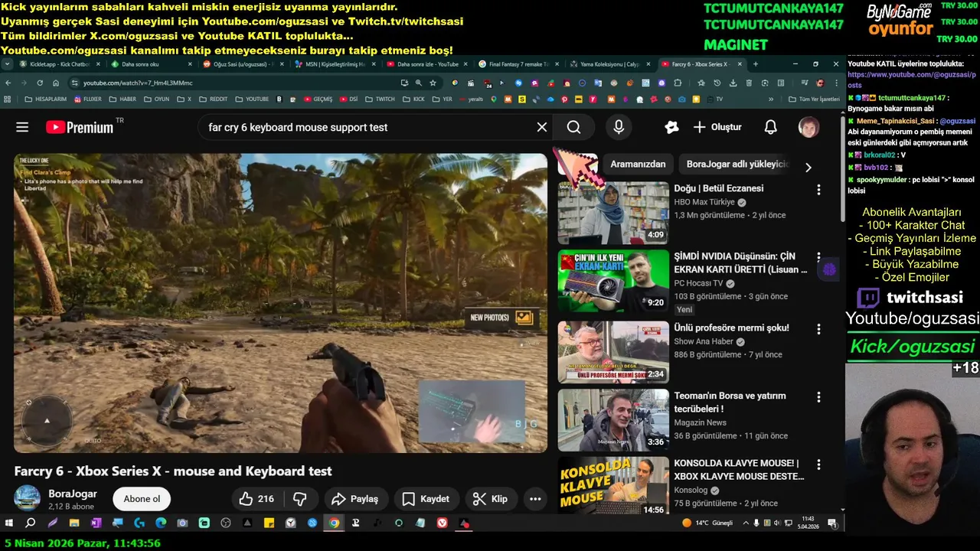The image size is (980, 551).
Task: Reload the page in Chrome
Action: [x=40, y=83]
